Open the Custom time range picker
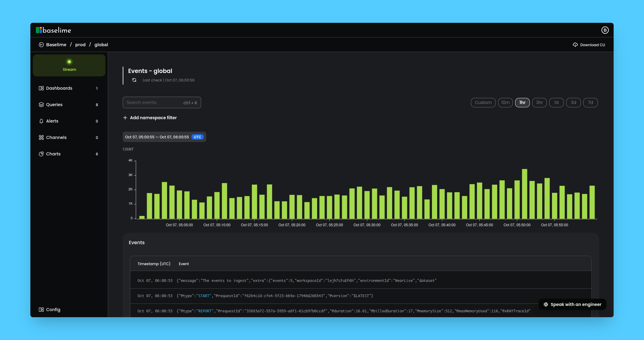Image resolution: width=644 pixels, height=340 pixels. point(483,102)
